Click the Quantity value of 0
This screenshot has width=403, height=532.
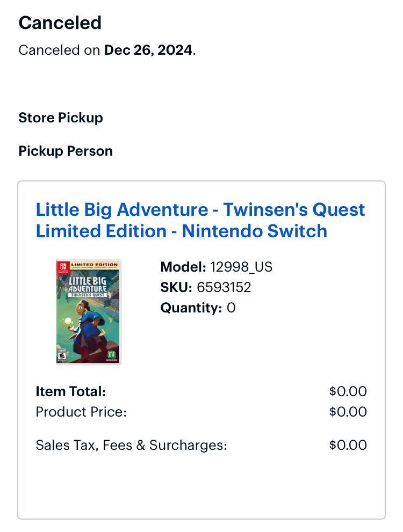click(x=231, y=308)
